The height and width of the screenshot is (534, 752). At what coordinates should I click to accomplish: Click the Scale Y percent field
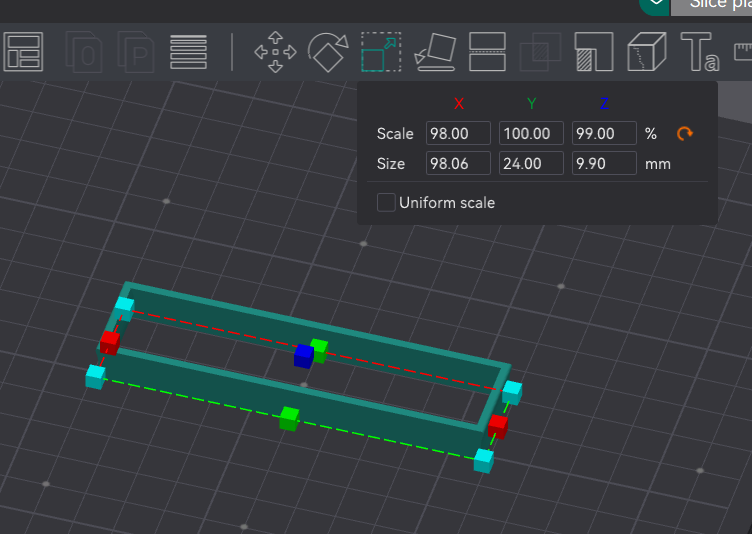tap(531, 133)
